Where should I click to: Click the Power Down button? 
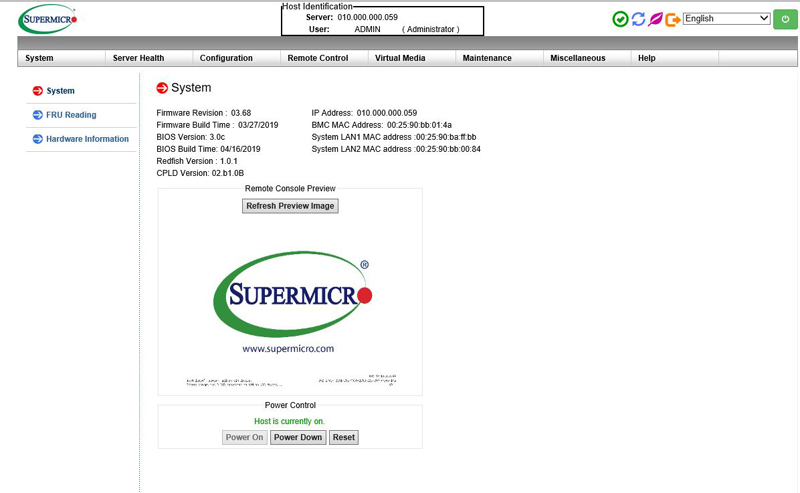coord(298,437)
